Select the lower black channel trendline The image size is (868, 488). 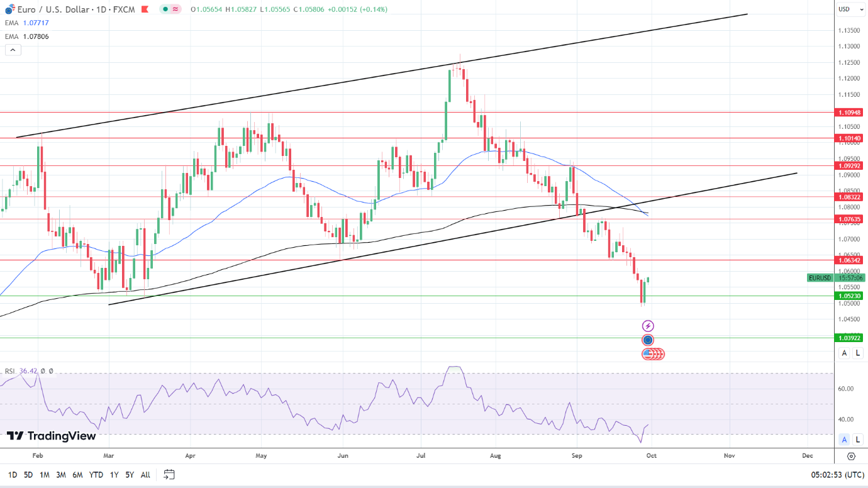[453, 239]
